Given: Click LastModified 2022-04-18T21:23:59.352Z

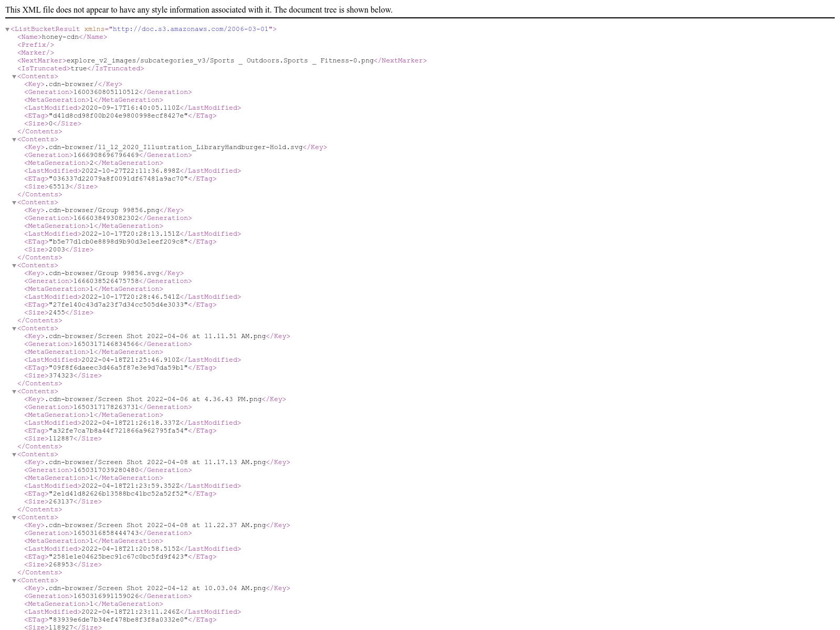Looking at the screenshot, I should tap(131, 486).
